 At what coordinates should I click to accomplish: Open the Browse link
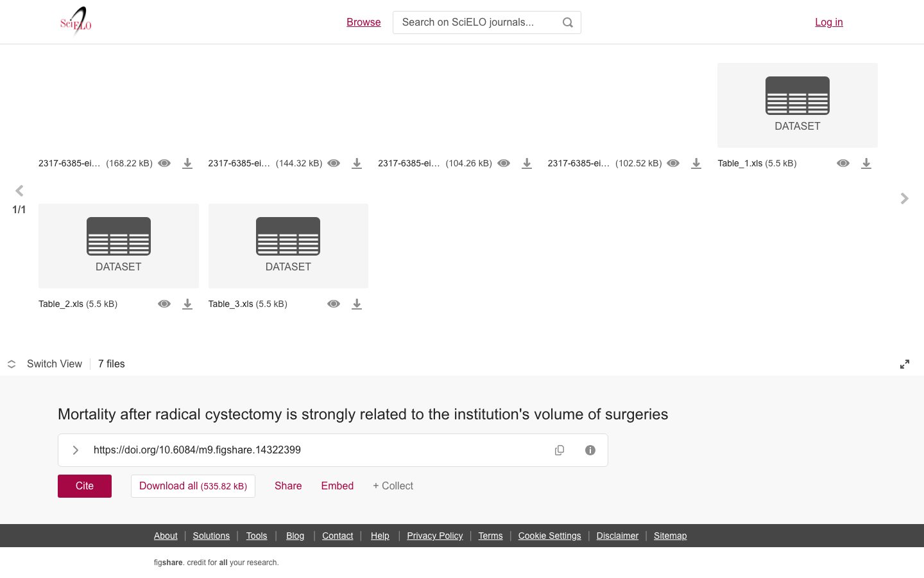(x=364, y=22)
